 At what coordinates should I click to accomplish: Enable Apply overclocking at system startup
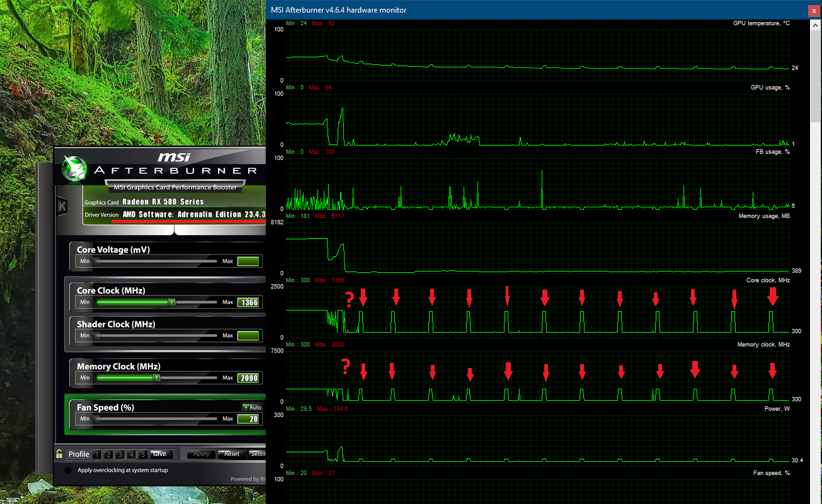tap(68, 470)
